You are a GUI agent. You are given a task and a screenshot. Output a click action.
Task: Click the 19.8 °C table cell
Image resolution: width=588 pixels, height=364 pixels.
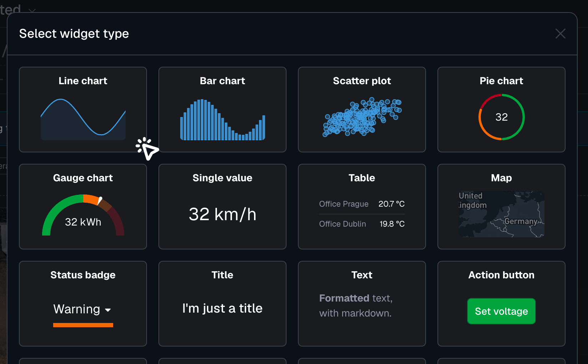click(392, 224)
